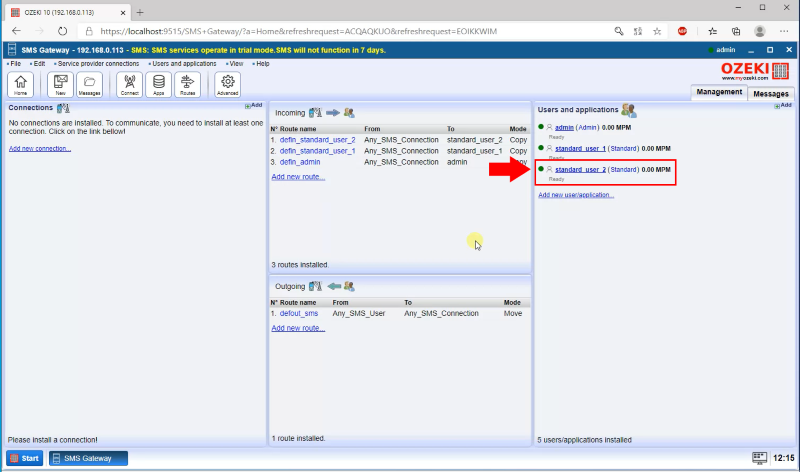This screenshot has width=800, height=472.
Task: Open the Advanced gear toolbar icon
Action: pos(228,84)
